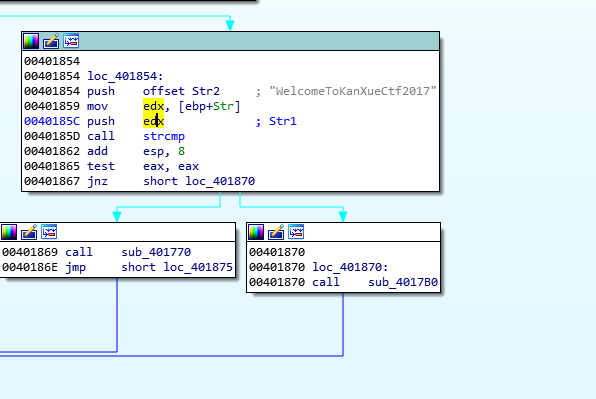Click address 0040185D of call line
Viewport: 596px width, 399px height.
click(52, 136)
